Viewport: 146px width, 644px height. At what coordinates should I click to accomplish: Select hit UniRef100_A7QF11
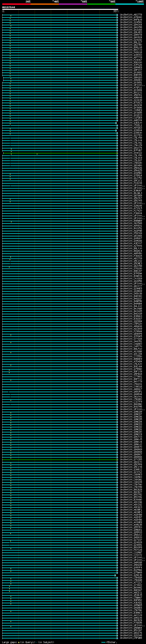tap(131, 88)
